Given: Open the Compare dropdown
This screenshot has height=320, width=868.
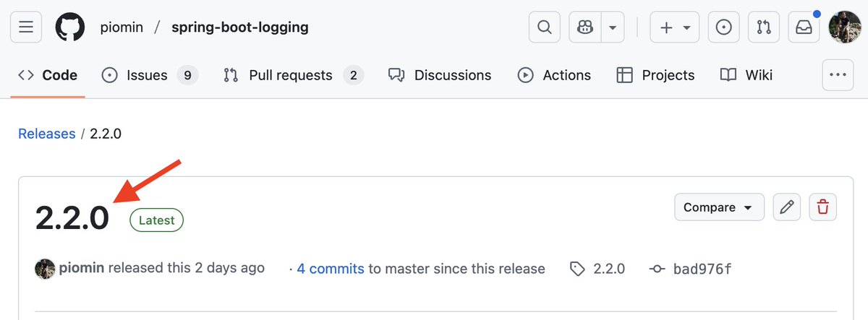Looking at the screenshot, I should click(719, 207).
